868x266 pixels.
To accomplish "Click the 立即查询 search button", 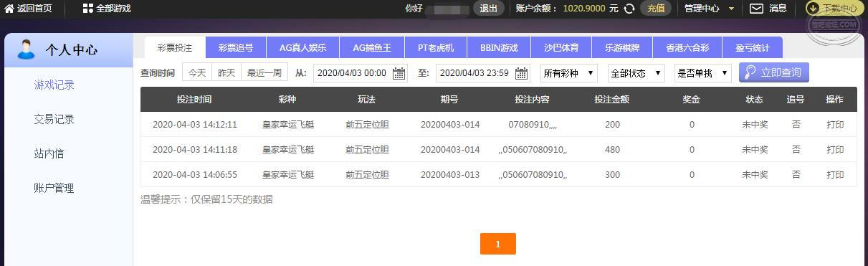I will coord(774,72).
